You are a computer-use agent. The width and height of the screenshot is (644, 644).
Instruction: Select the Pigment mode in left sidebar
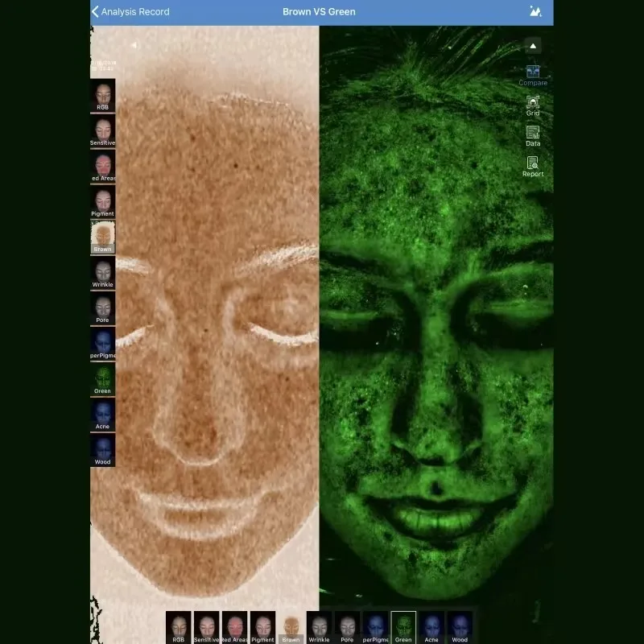click(x=102, y=201)
